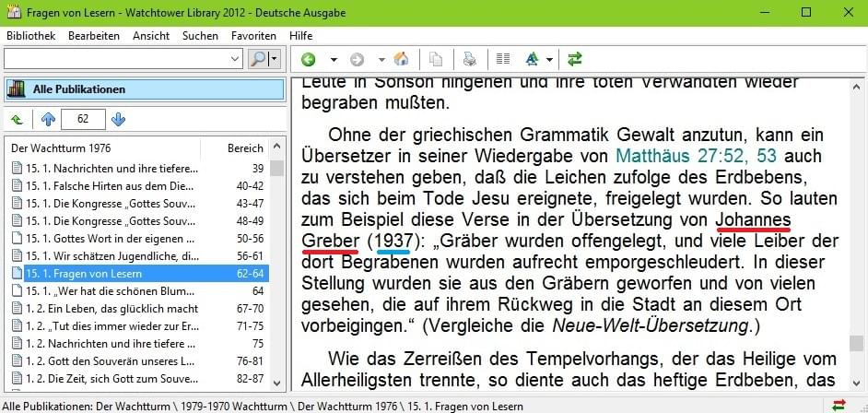Toggle the paragraph columns view icon

[x=502, y=59]
